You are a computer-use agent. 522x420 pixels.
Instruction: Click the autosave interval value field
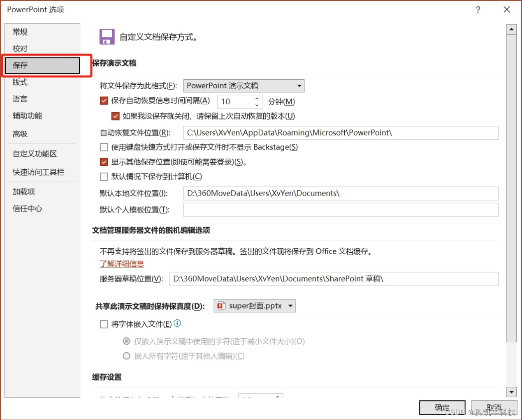tap(236, 102)
